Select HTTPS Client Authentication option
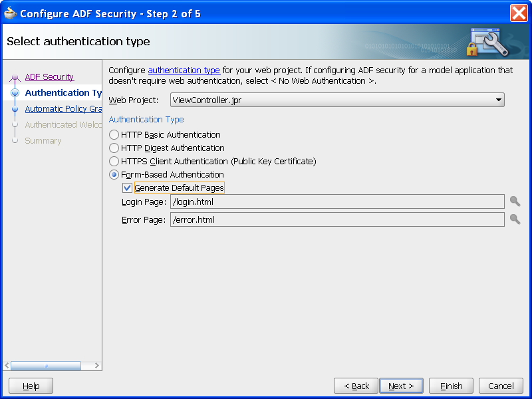The height and width of the screenshot is (399, 532). [114, 161]
